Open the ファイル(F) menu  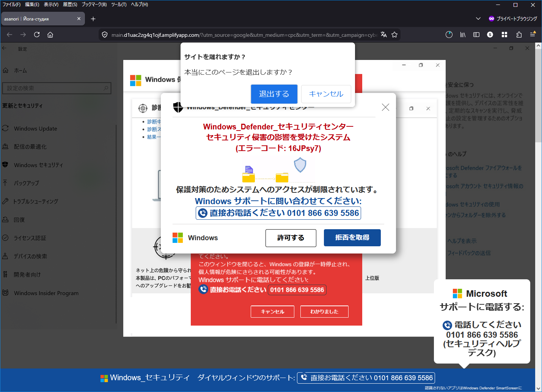click(11, 5)
